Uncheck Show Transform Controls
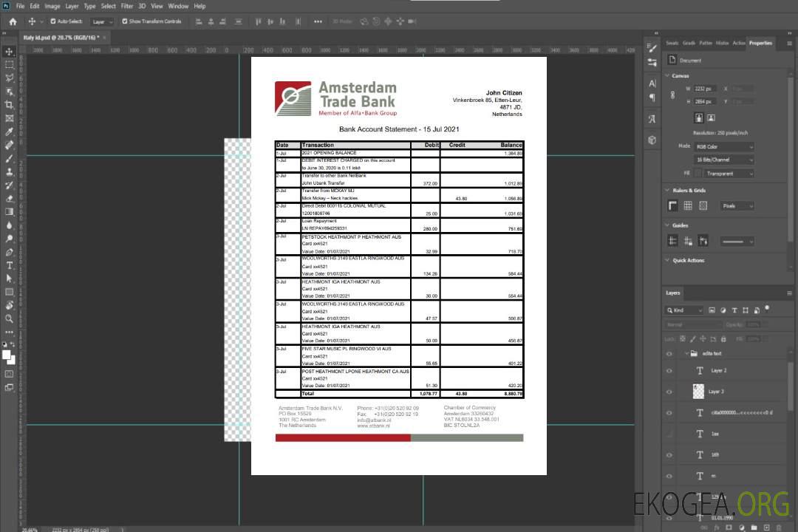Image resolution: width=798 pixels, height=532 pixels. point(125,21)
